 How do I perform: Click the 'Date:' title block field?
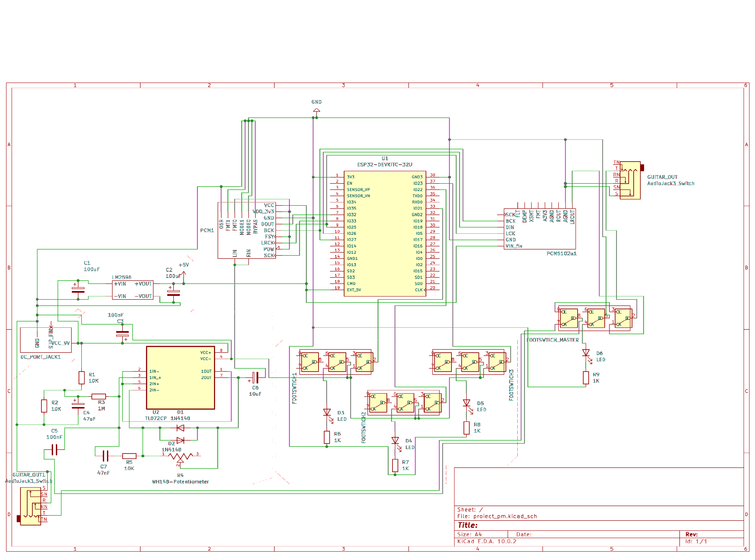click(x=524, y=534)
